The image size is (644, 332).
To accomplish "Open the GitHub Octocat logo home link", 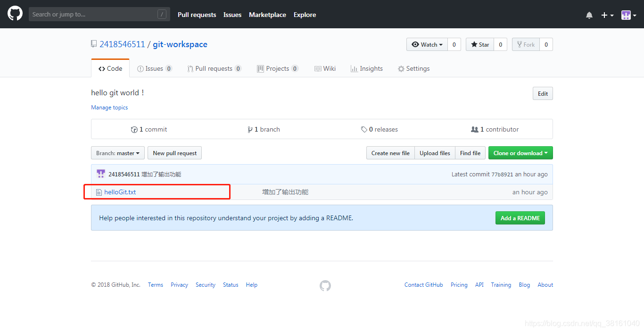I will pos(15,14).
